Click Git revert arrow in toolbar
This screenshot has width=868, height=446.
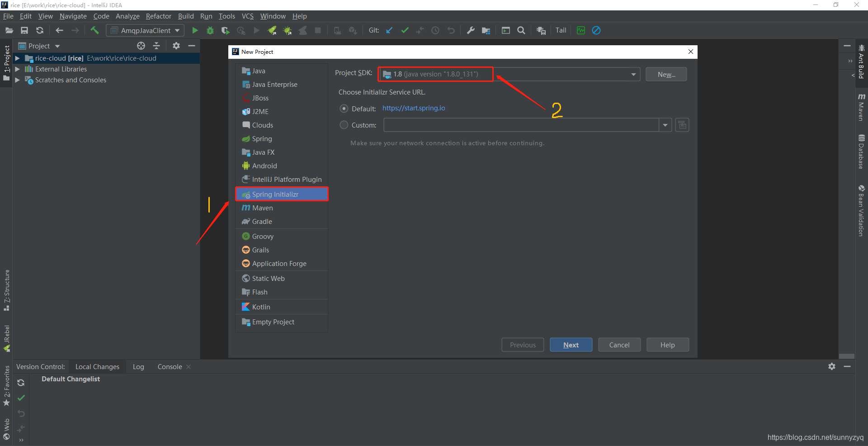(x=451, y=30)
